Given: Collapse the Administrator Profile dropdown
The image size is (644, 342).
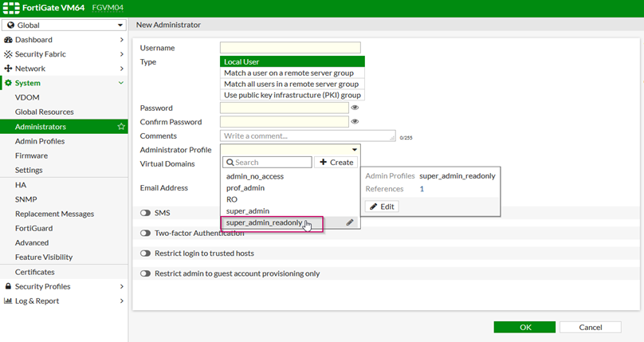Looking at the screenshot, I should (353, 149).
